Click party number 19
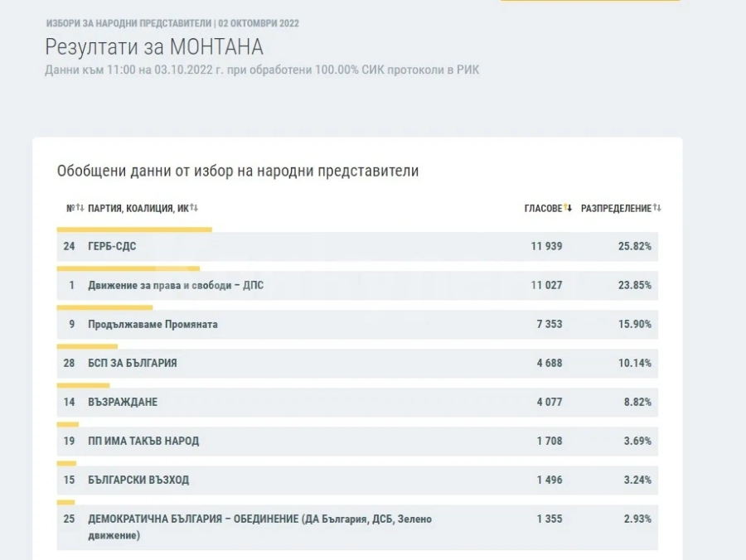This screenshot has width=746, height=560. [69, 442]
